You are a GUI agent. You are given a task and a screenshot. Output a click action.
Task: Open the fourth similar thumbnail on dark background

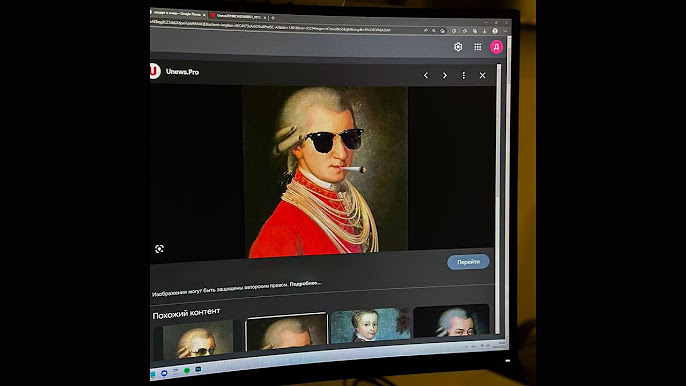(451, 320)
